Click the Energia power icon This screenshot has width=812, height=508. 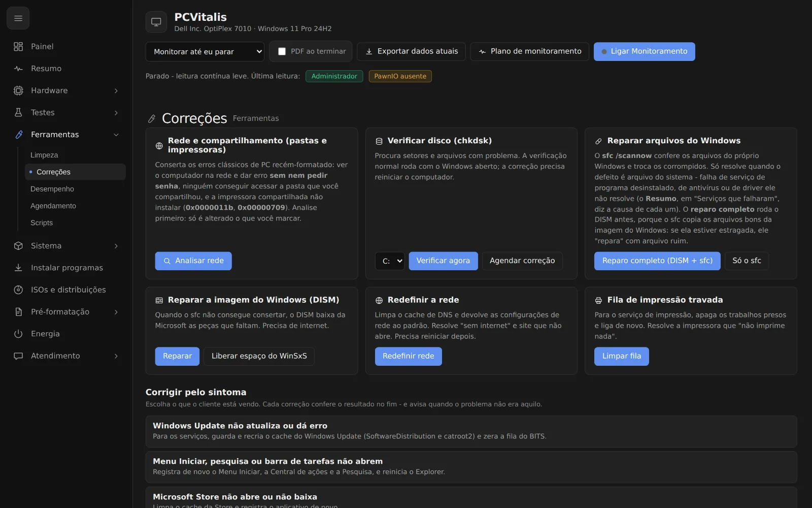(x=18, y=334)
